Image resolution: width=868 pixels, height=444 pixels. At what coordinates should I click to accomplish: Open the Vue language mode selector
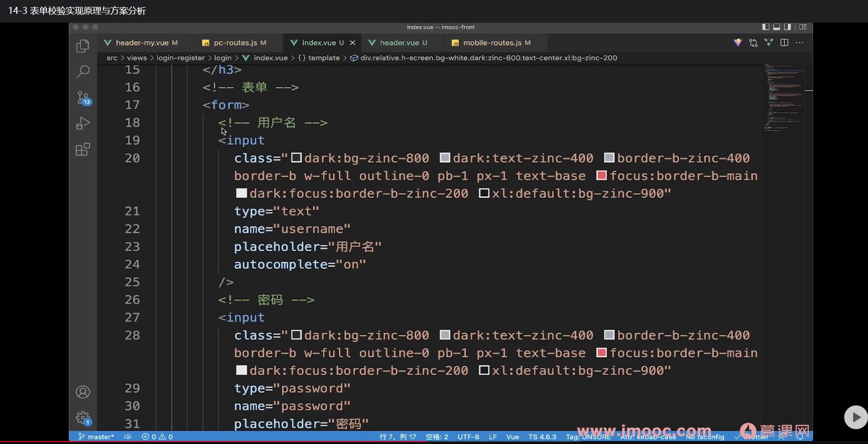(x=513, y=437)
